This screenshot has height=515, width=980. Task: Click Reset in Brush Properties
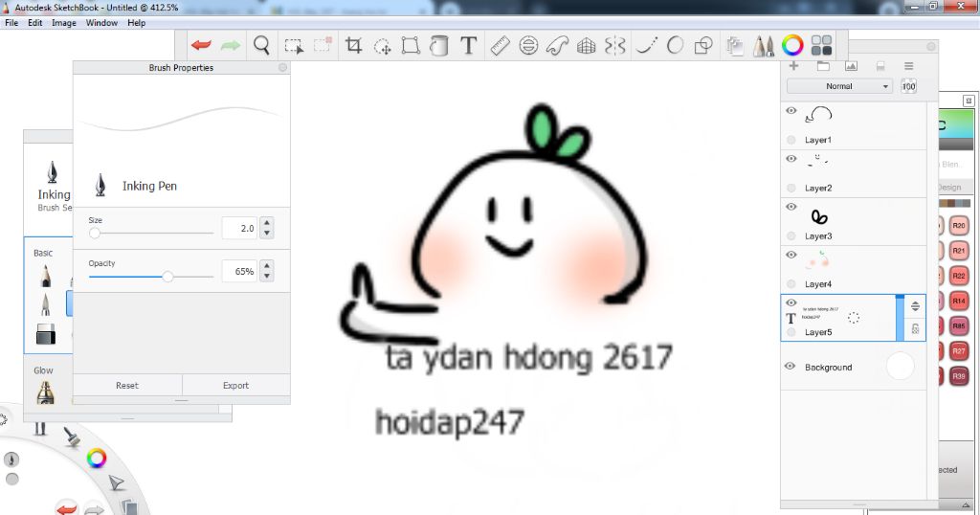[127, 385]
